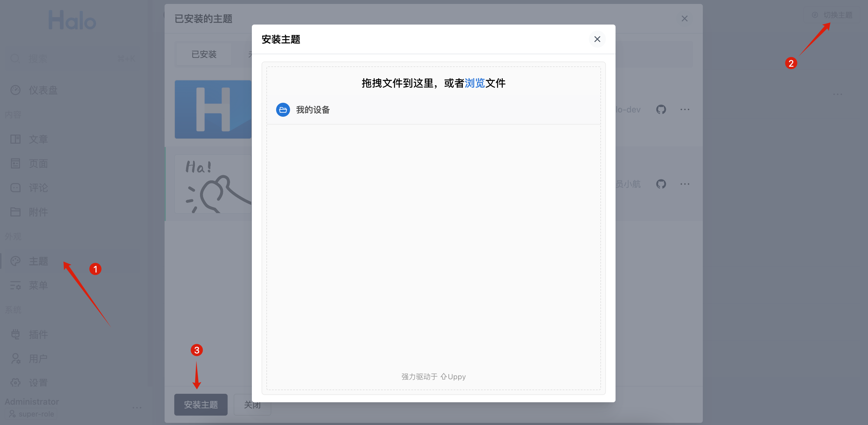868x425 pixels.
Task: Open GitHub icon for second theme
Action: [x=661, y=184]
